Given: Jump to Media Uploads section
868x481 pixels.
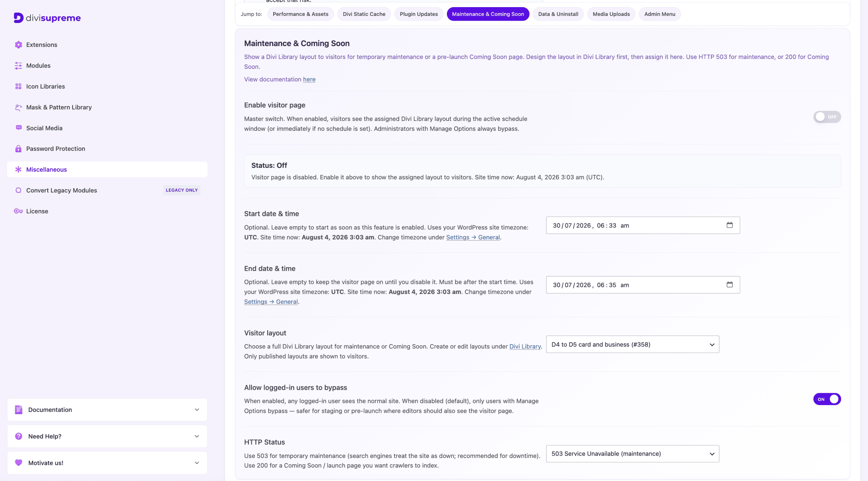Looking at the screenshot, I should coord(611,14).
